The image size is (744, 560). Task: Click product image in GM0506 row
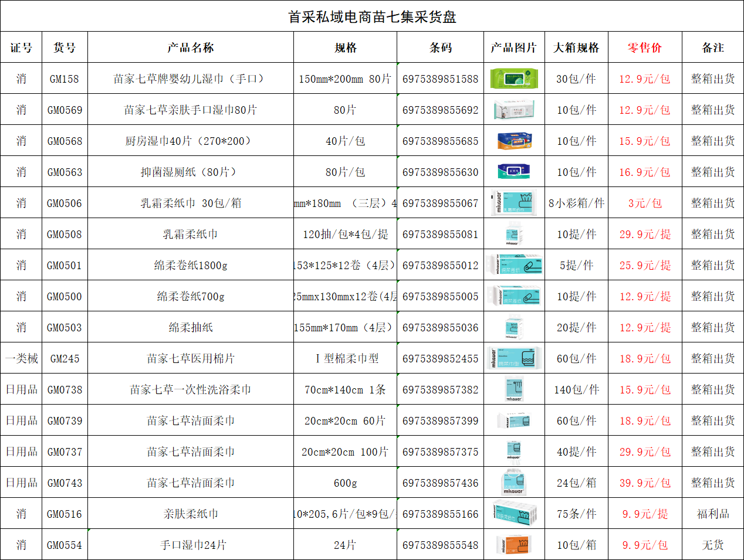pyautogui.click(x=514, y=203)
